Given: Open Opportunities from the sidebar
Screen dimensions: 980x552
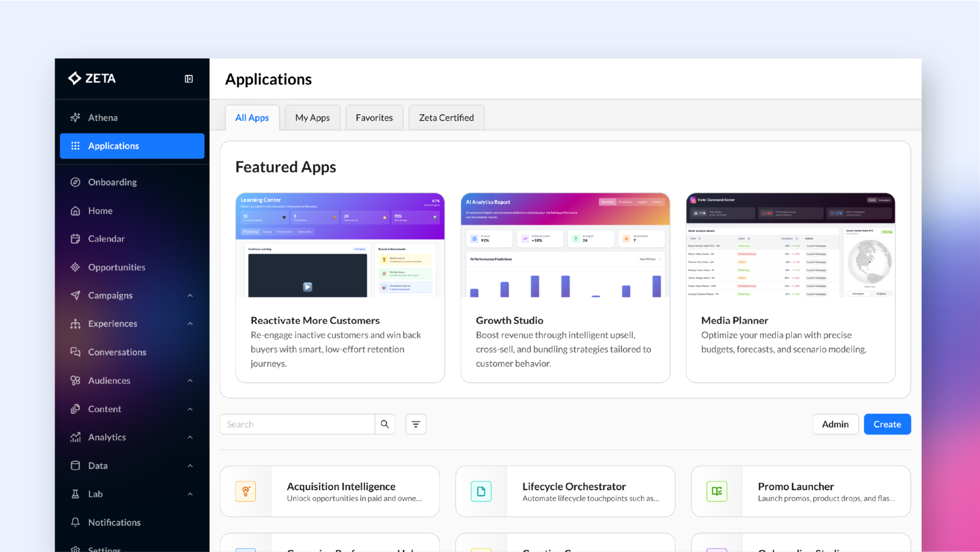Looking at the screenshot, I should [x=116, y=267].
